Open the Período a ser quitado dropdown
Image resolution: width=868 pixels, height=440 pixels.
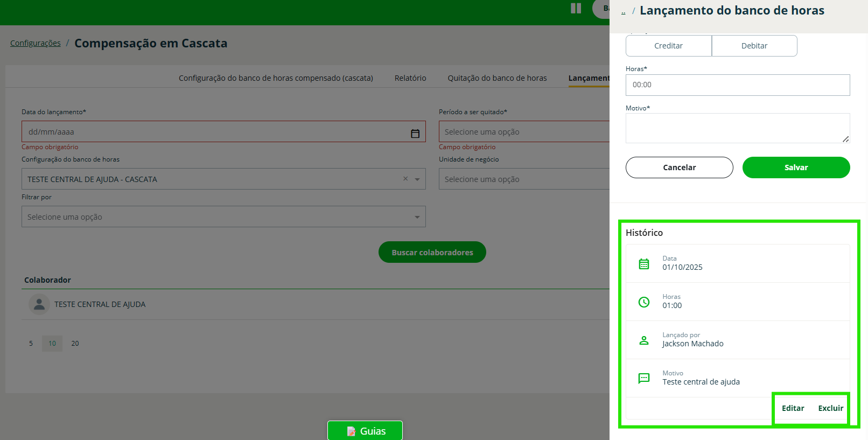(522, 132)
